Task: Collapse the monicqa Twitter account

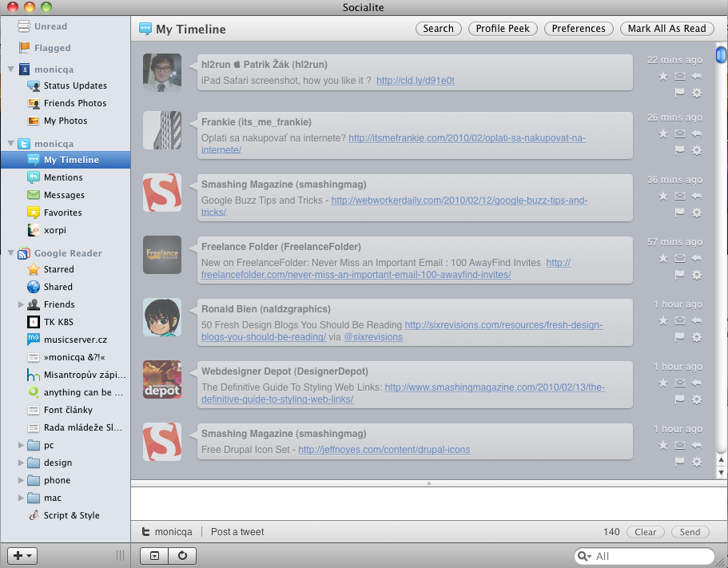Action: (10, 143)
